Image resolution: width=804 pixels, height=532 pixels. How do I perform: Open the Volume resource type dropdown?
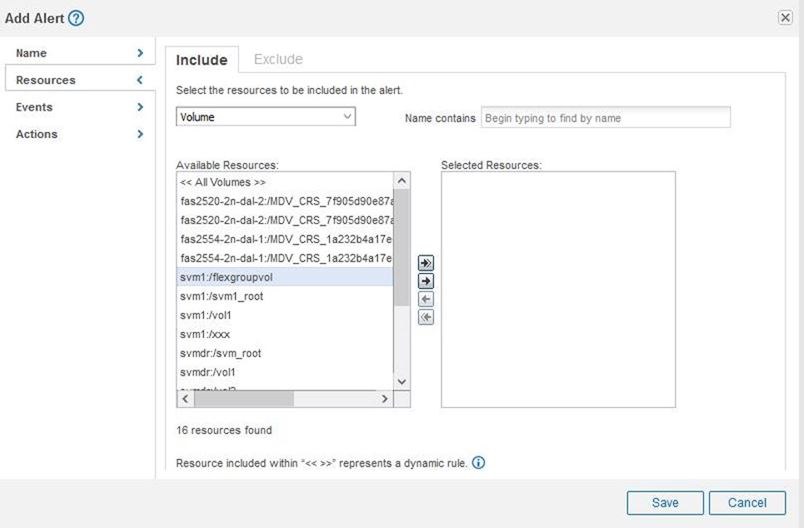click(266, 117)
